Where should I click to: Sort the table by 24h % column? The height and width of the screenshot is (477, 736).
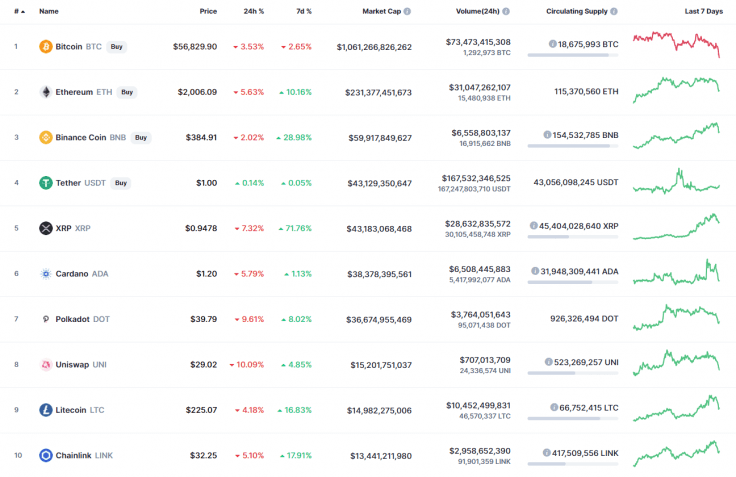[x=254, y=11]
